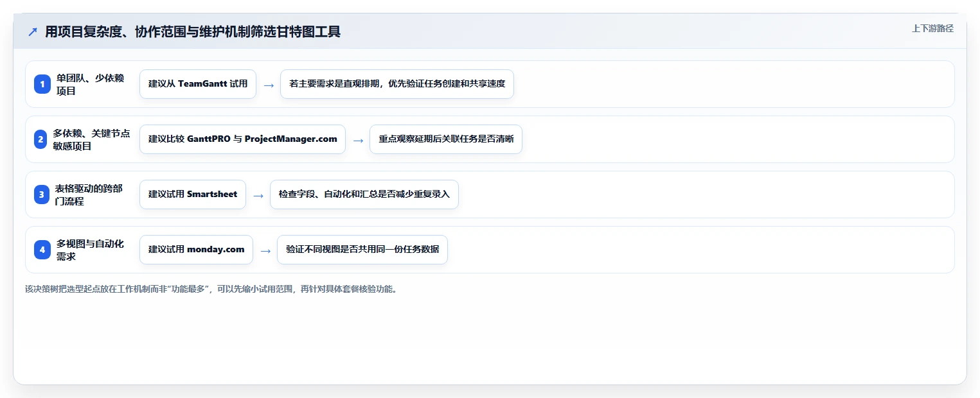Click the number 2 badge
This screenshot has width=980, height=398.
click(x=42, y=139)
